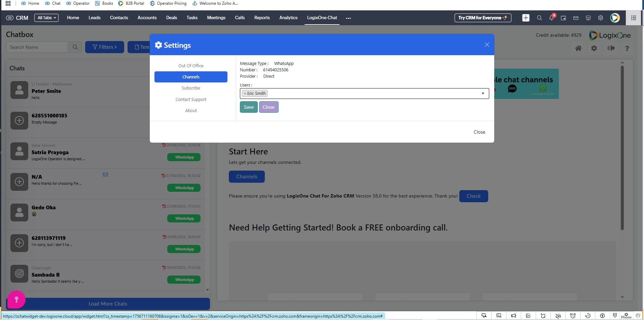Screen dimensions: 644x320
Task: Click the Try CRM for Everyone button
Action: pos(483,18)
